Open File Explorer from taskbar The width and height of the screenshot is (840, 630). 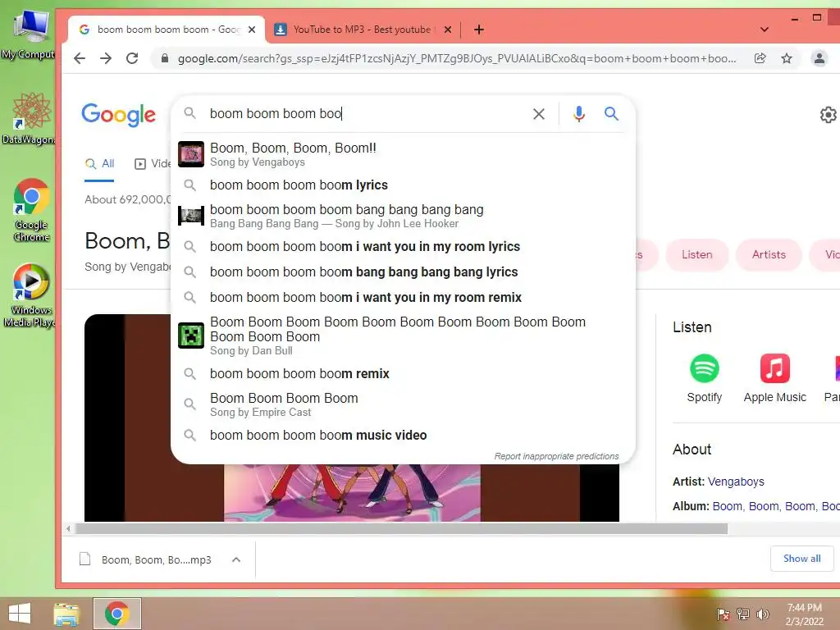tap(66, 614)
